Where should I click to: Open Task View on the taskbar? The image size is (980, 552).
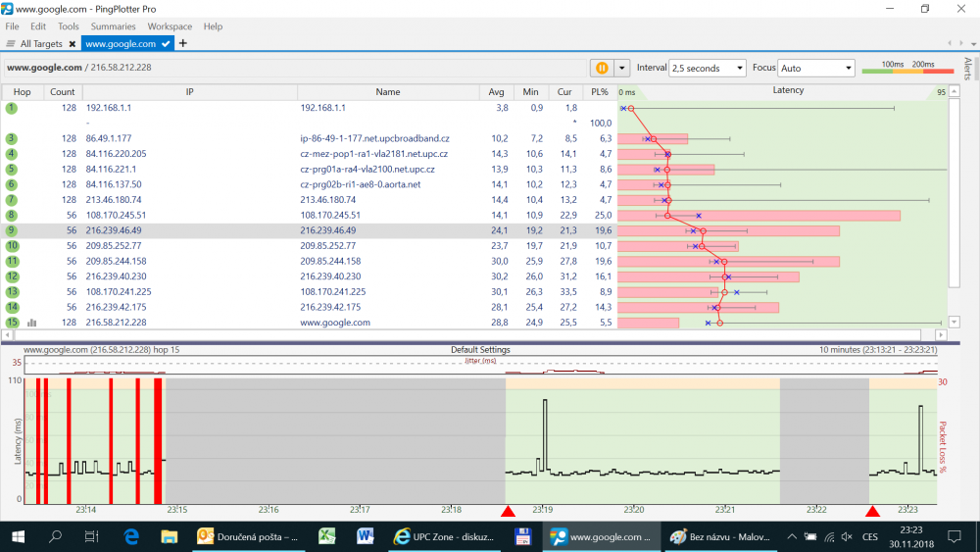[91, 536]
